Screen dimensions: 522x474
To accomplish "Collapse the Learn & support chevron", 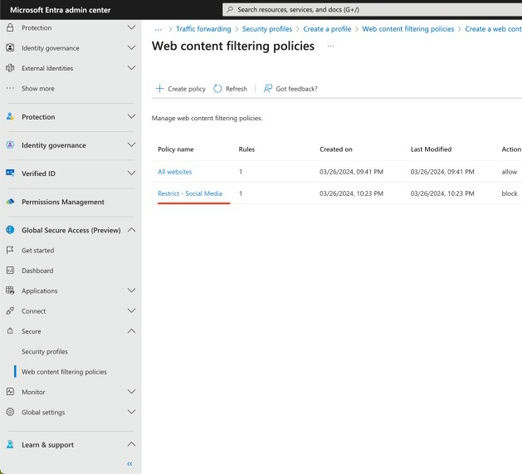I will tap(132, 444).
